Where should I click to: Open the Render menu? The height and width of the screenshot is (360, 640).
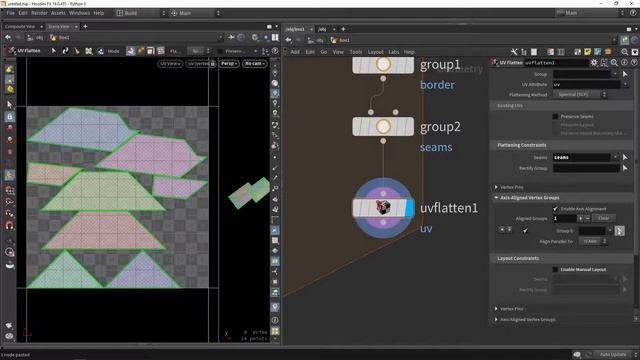(x=39, y=13)
